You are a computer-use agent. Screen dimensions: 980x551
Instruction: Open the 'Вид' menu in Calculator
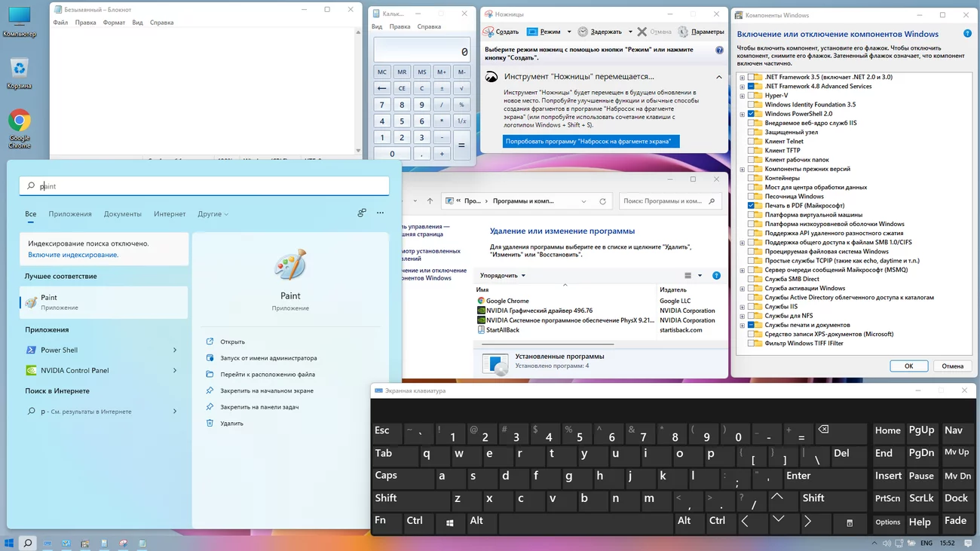point(377,26)
